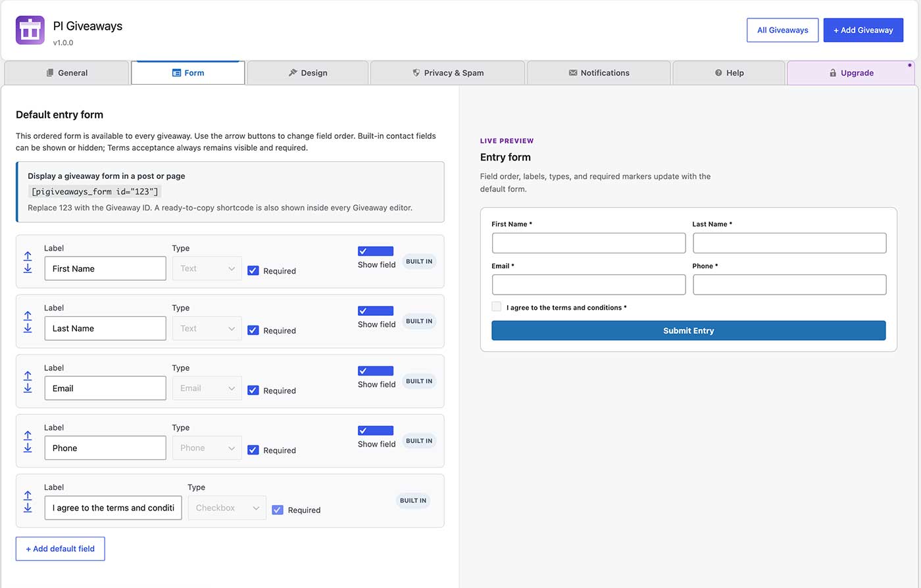Move Last Name field up arrow
This screenshot has width=921, height=588.
[x=28, y=316]
